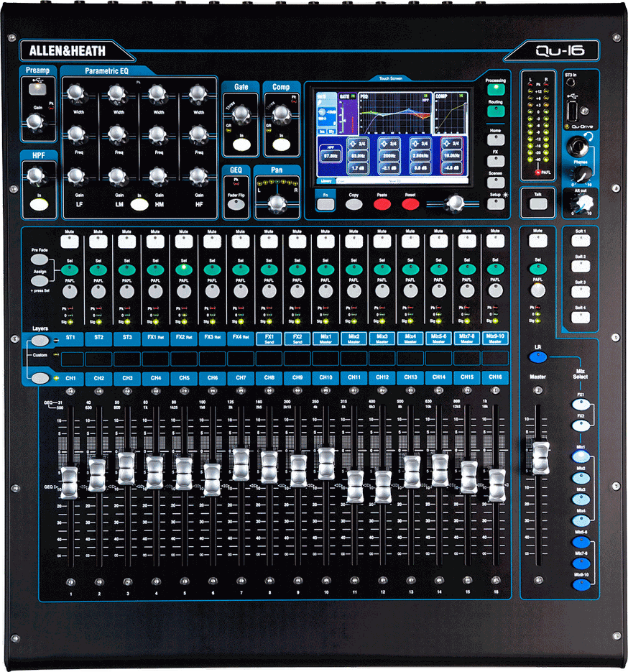Viewport: 628px width, 672px height.
Task: Grab the Master fader cap
Action: pos(540,458)
